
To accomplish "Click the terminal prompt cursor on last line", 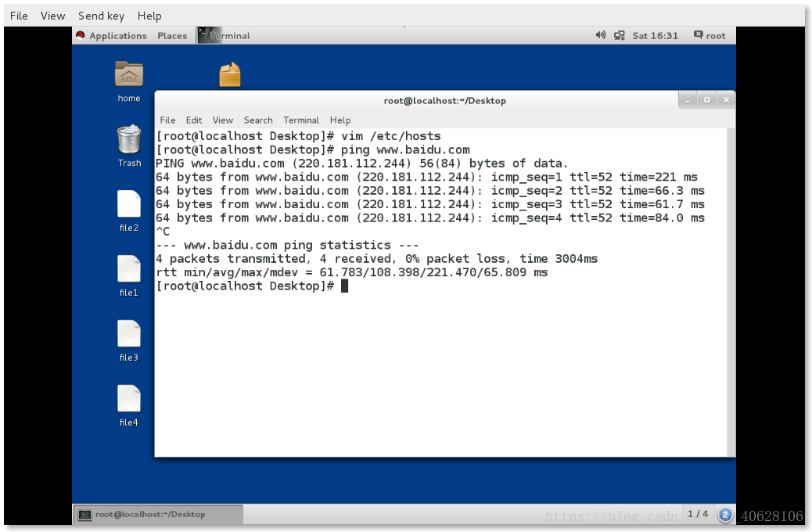I will click(x=345, y=286).
